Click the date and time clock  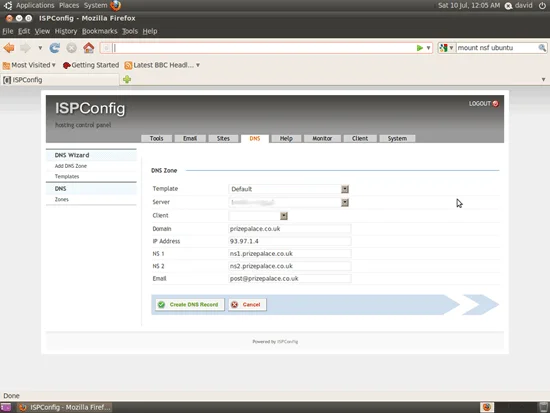[x=469, y=5]
